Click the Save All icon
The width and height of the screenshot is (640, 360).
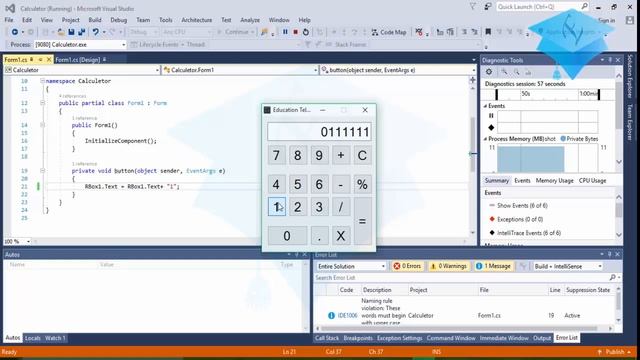(82, 32)
